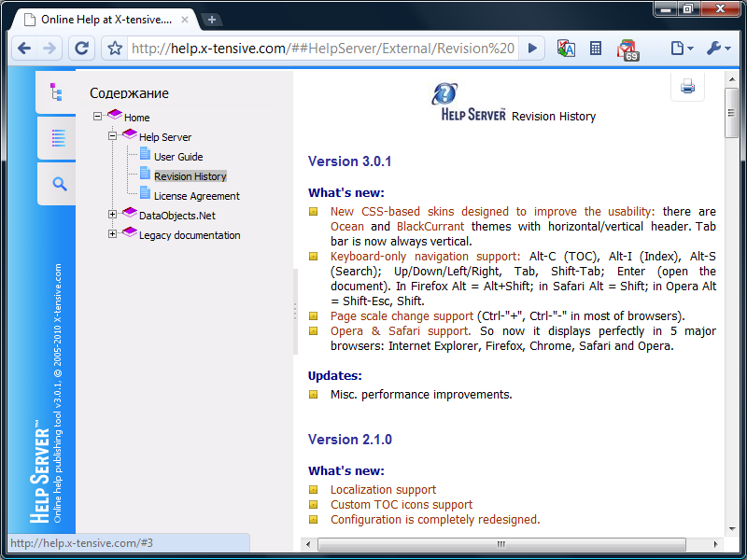Click the horizontal scrollbar thumb
This screenshot has width=747, height=560.
click(x=501, y=544)
